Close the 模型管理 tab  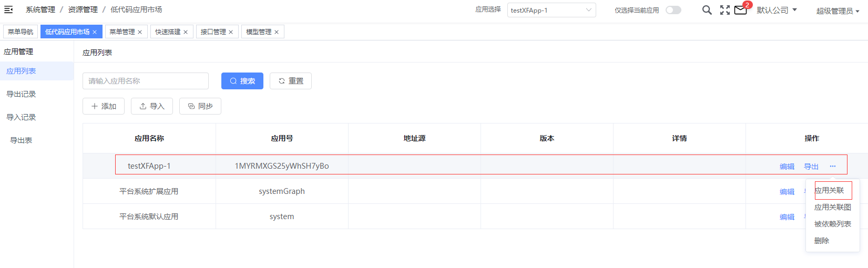pos(277,32)
